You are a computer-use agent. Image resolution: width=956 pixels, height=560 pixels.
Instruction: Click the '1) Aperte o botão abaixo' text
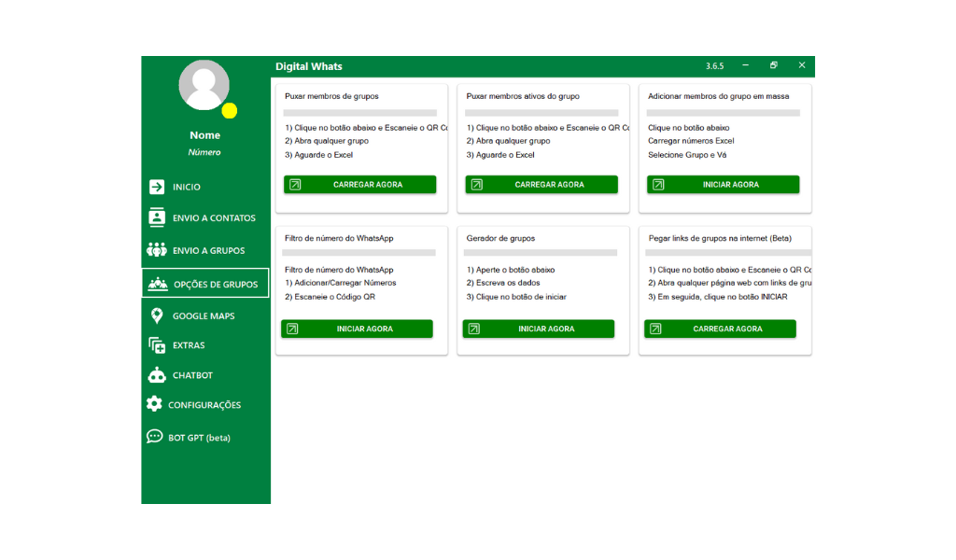coord(511,270)
